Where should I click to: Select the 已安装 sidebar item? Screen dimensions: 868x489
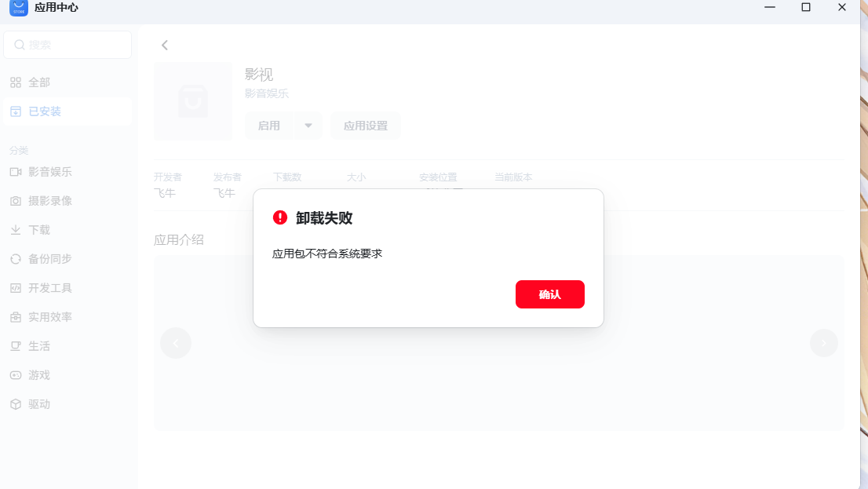pyautogui.click(x=67, y=111)
